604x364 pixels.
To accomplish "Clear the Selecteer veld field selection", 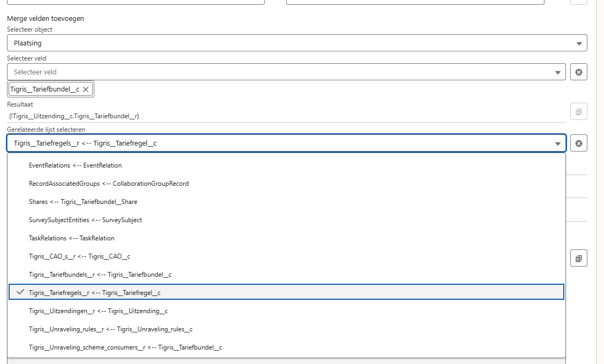I will click(x=578, y=72).
